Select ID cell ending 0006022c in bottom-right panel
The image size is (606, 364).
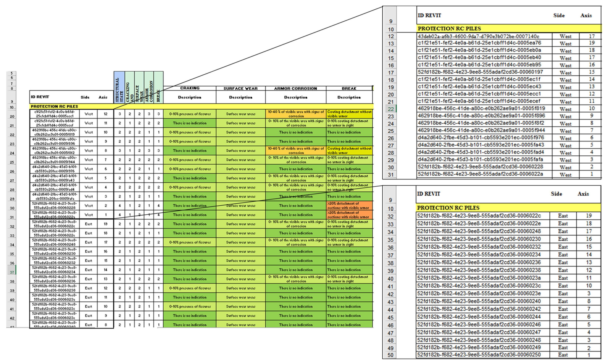click(479, 216)
